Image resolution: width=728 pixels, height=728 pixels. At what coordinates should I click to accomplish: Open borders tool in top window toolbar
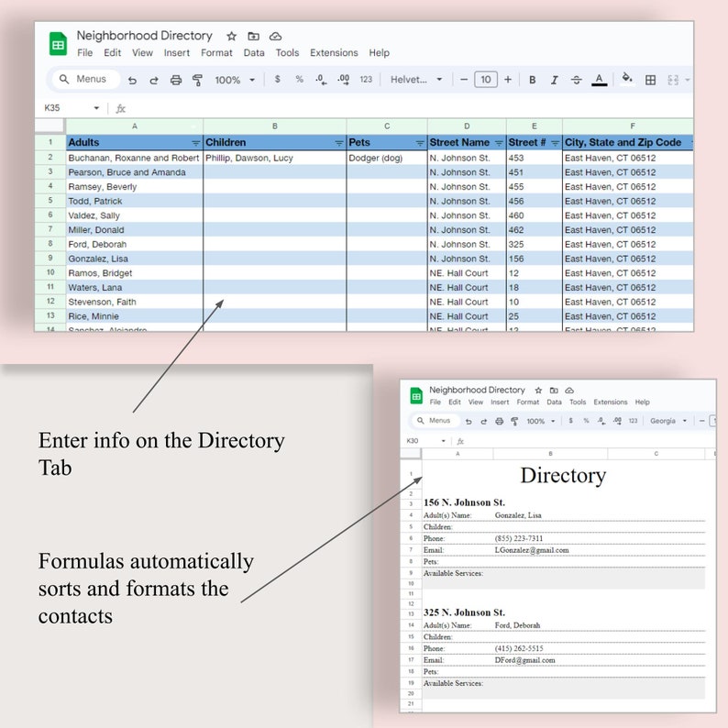pyautogui.click(x=650, y=80)
